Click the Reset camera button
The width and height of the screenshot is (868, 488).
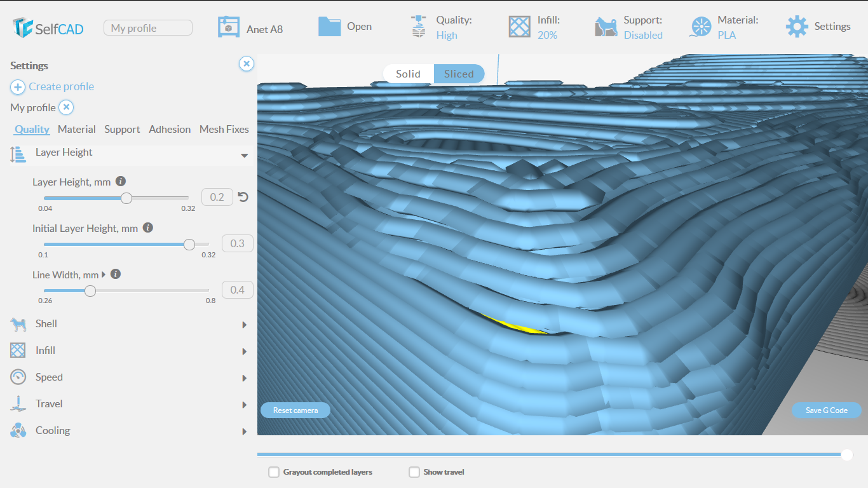(x=295, y=410)
